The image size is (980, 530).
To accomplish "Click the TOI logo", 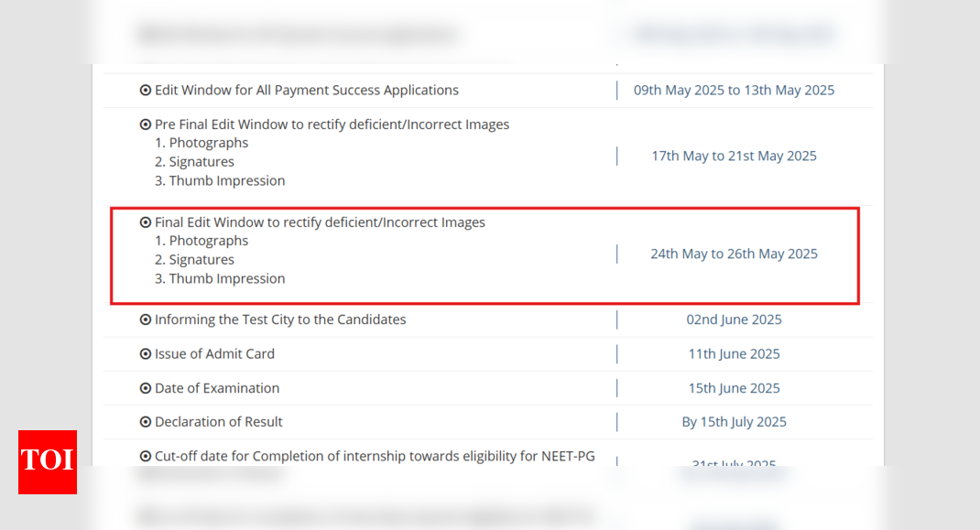I will pos(48,461).
